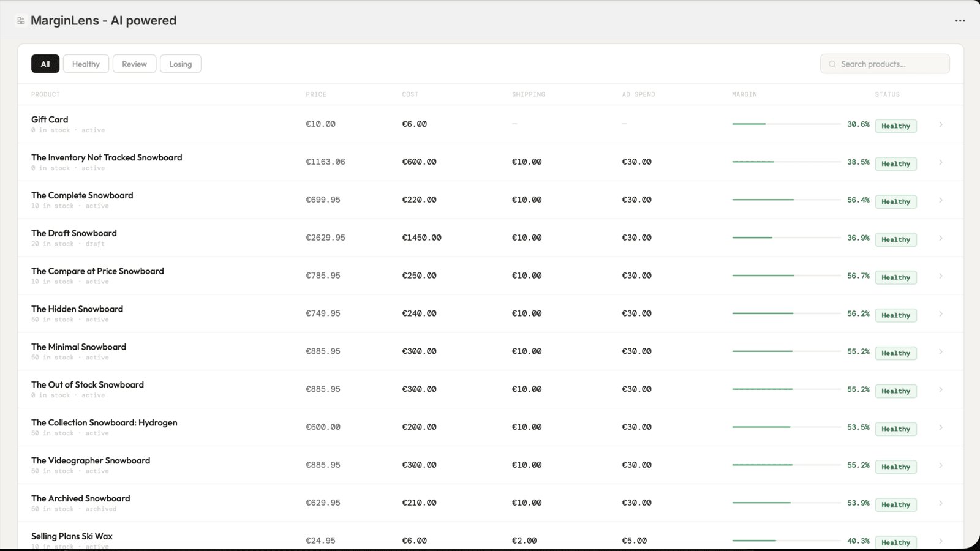The width and height of the screenshot is (980, 551).
Task: Click the margin progress bar for The Hidden Snowboard
Action: [x=784, y=312]
